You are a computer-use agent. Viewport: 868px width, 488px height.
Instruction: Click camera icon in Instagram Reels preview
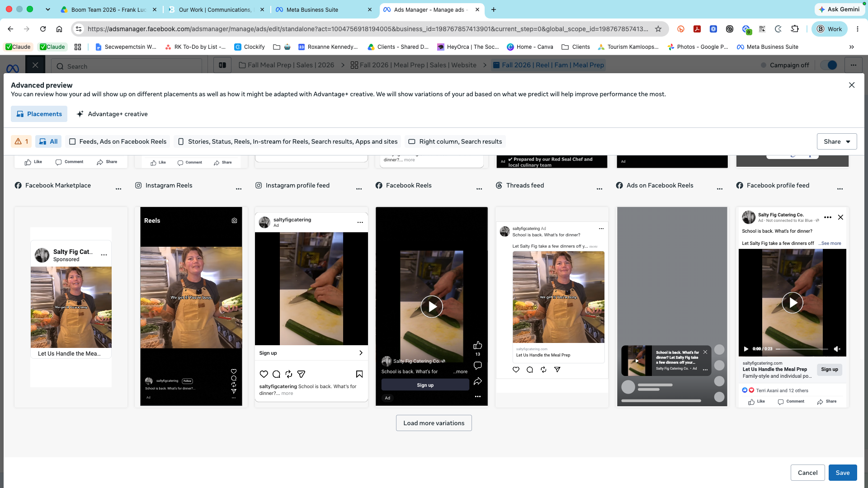(x=234, y=221)
